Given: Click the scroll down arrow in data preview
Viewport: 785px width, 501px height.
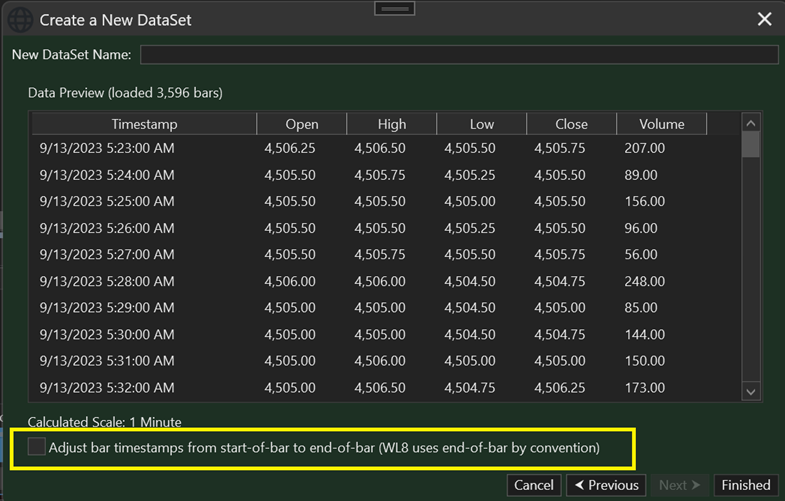Looking at the screenshot, I should [751, 392].
